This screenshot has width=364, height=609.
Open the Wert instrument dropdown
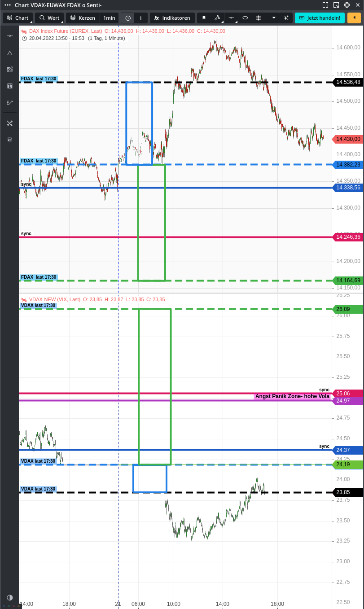[x=49, y=18]
